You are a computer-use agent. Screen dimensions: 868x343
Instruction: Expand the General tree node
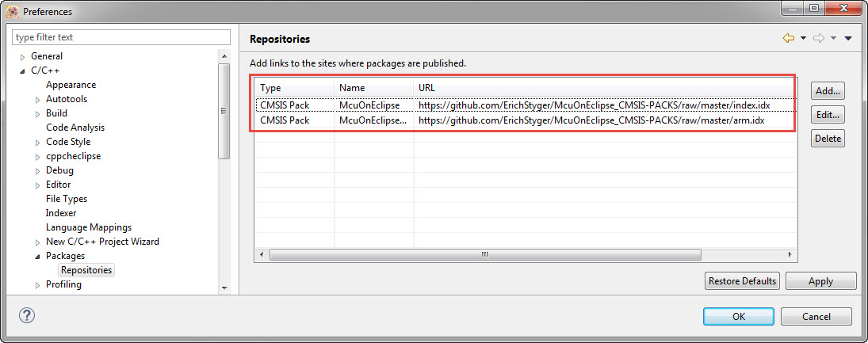click(x=23, y=57)
